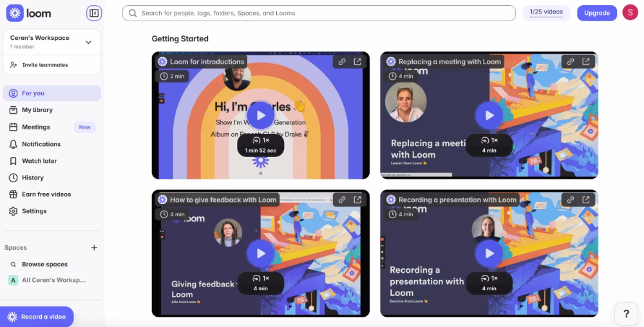The width and height of the screenshot is (644, 327).
Task: Click the Spaces section label
Action: (x=15, y=247)
